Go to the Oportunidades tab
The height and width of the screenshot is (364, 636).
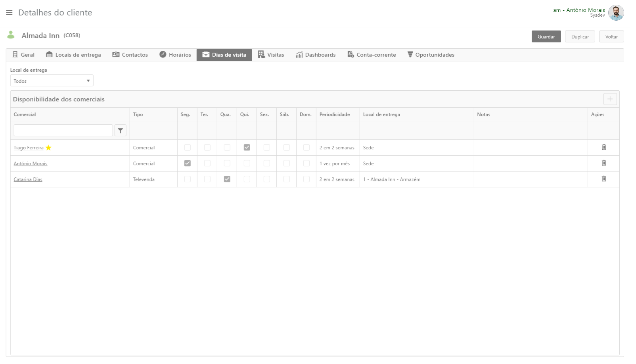[x=431, y=55]
